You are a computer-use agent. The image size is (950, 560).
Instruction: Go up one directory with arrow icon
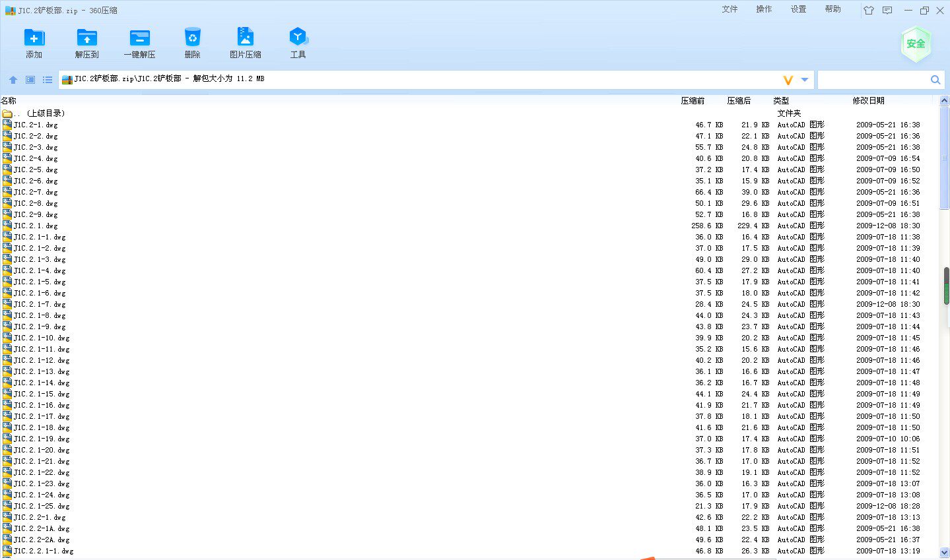13,80
